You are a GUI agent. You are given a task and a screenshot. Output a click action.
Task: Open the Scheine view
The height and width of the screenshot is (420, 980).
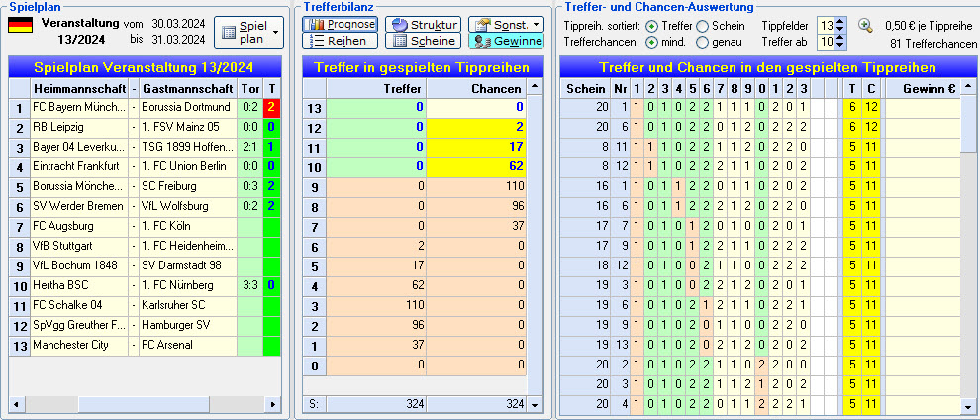tap(423, 41)
